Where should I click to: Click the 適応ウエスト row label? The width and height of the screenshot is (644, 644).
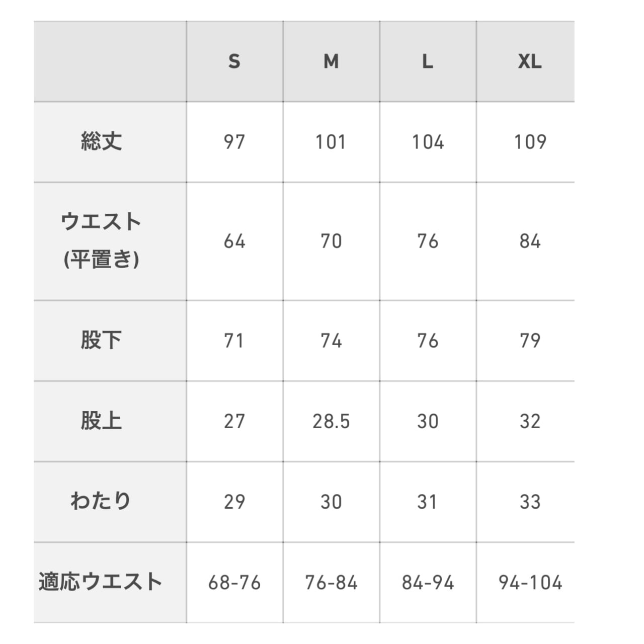(101, 582)
